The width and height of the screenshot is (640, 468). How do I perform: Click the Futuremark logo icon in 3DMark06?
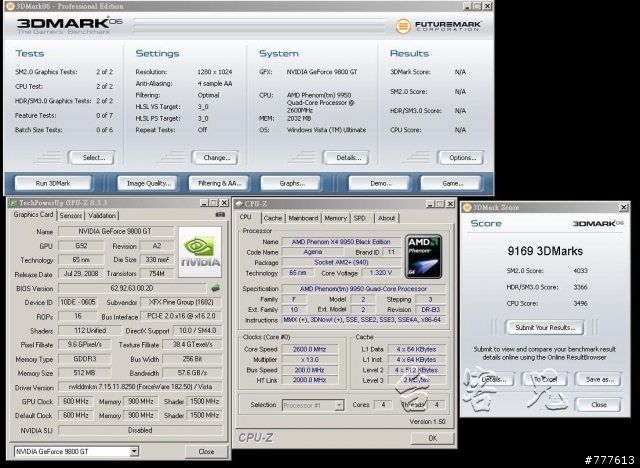pos(403,26)
